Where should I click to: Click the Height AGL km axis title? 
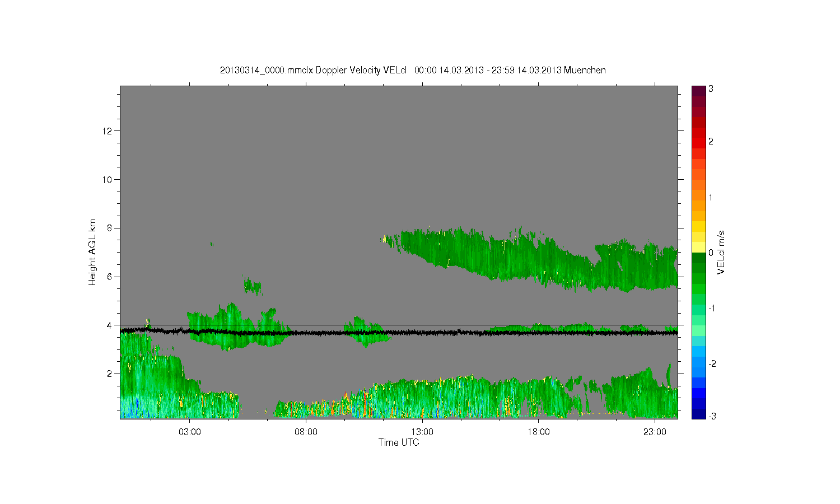click(92, 252)
